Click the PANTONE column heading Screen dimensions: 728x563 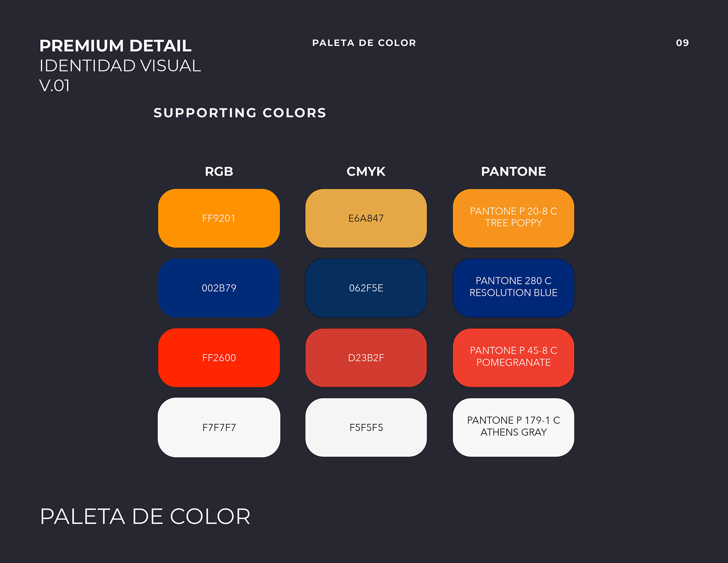pyautogui.click(x=513, y=171)
